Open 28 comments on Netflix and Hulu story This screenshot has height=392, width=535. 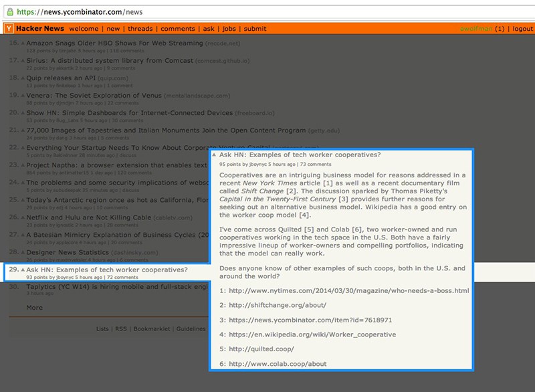point(122,225)
